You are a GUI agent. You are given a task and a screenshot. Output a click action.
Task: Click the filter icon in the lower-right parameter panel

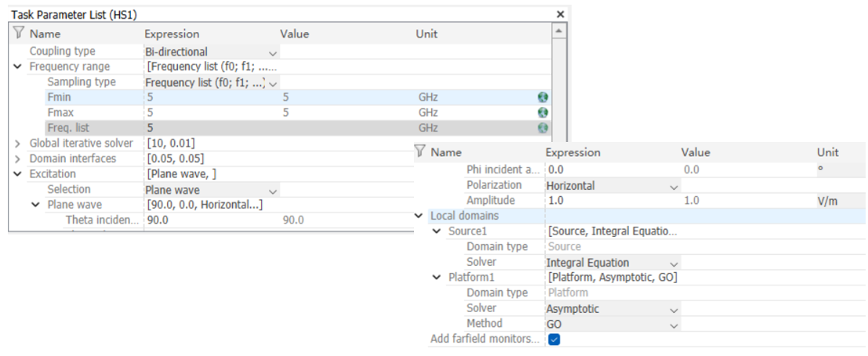tap(419, 152)
